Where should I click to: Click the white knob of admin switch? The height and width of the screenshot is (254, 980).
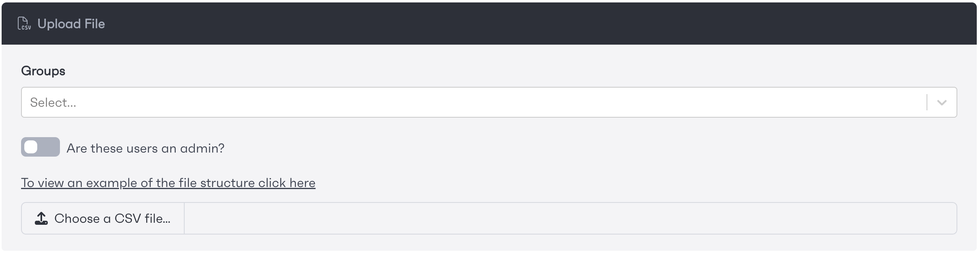click(x=31, y=147)
